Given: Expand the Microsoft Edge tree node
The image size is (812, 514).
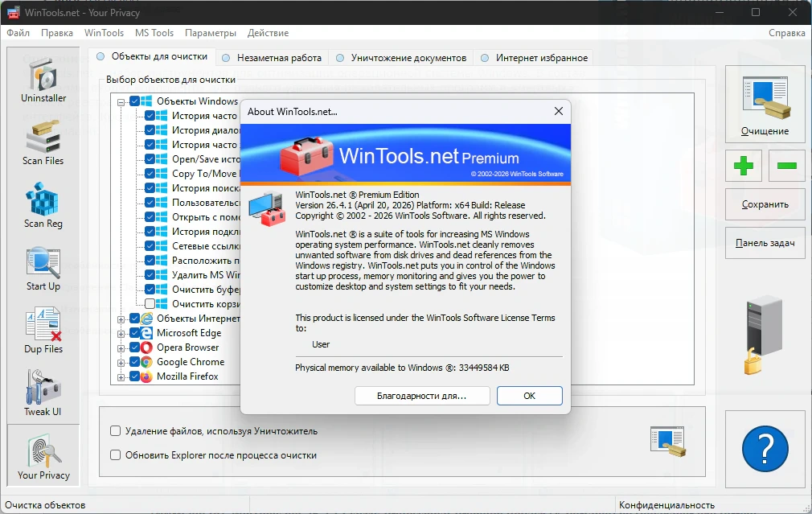Looking at the screenshot, I should coord(121,334).
